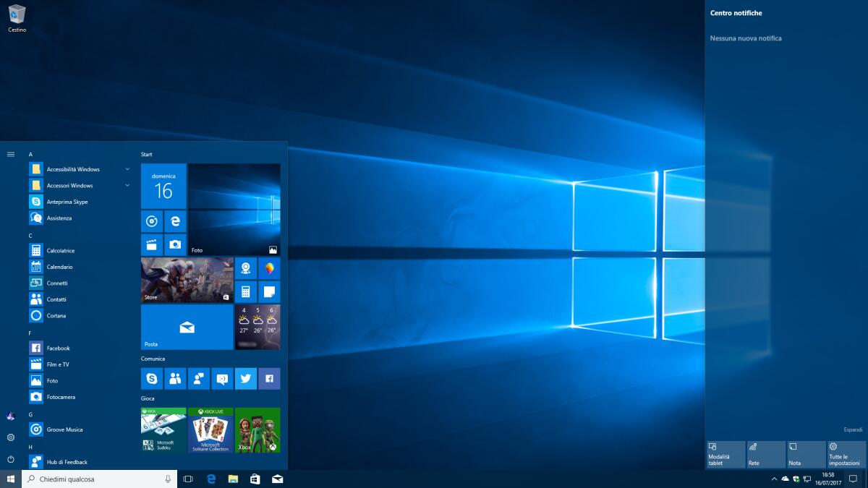Select the Microsoft Sudoku tile under Gioca

(x=163, y=429)
